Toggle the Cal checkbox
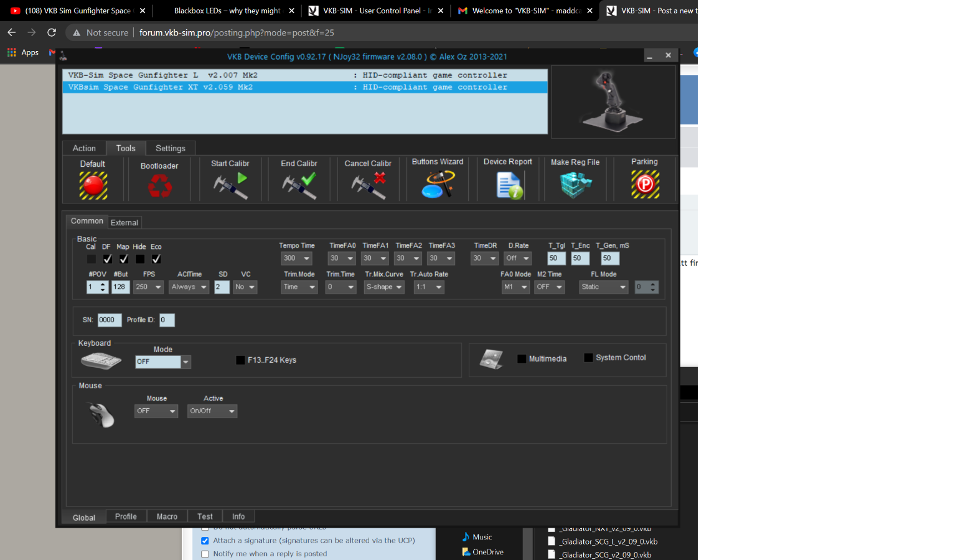Image resolution: width=958 pixels, height=560 pixels. pyautogui.click(x=92, y=259)
